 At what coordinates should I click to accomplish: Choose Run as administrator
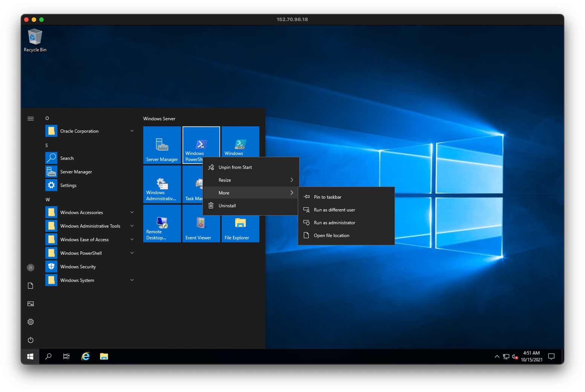(334, 222)
